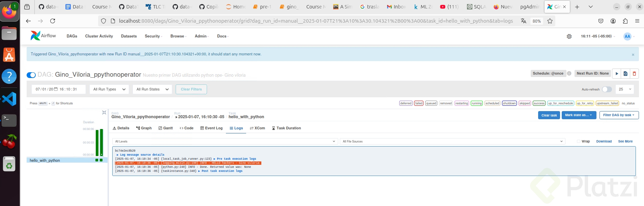Screen dimensions: 644x206
Task: Select the latest run bar with the play marker
Action: [x=101, y=142]
